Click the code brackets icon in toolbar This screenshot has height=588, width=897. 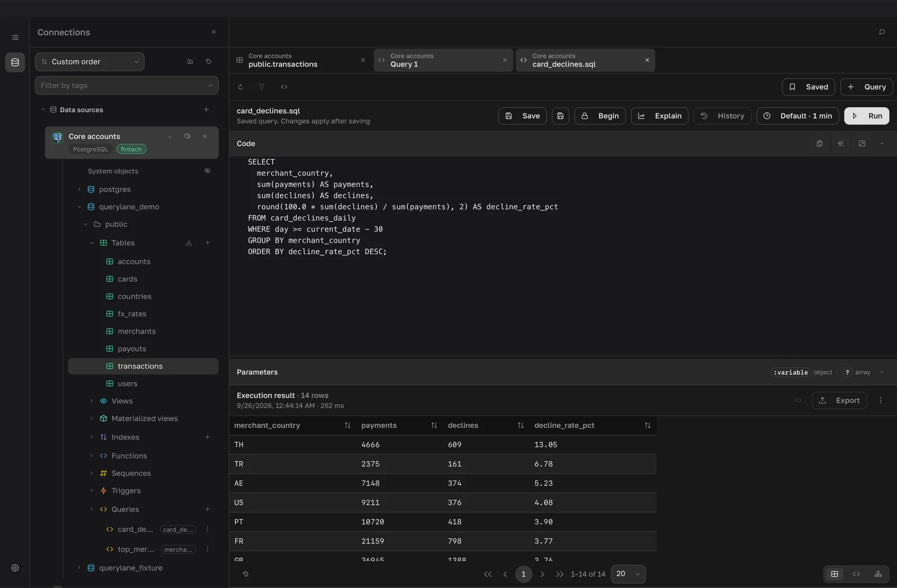(x=284, y=87)
